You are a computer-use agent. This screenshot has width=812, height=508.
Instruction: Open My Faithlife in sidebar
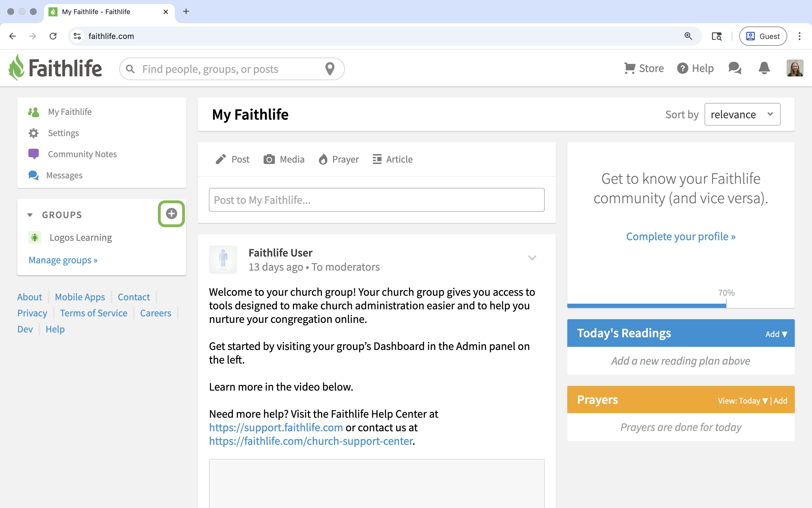coord(70,112)
